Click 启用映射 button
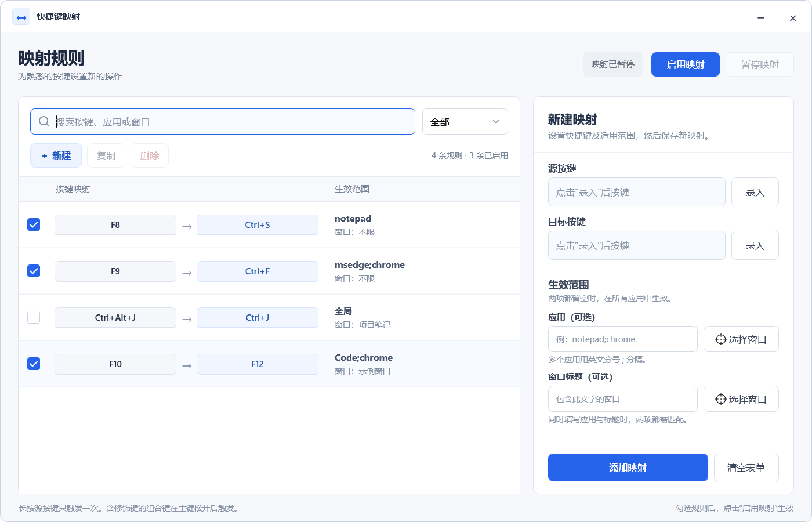 tap(686, 64)
